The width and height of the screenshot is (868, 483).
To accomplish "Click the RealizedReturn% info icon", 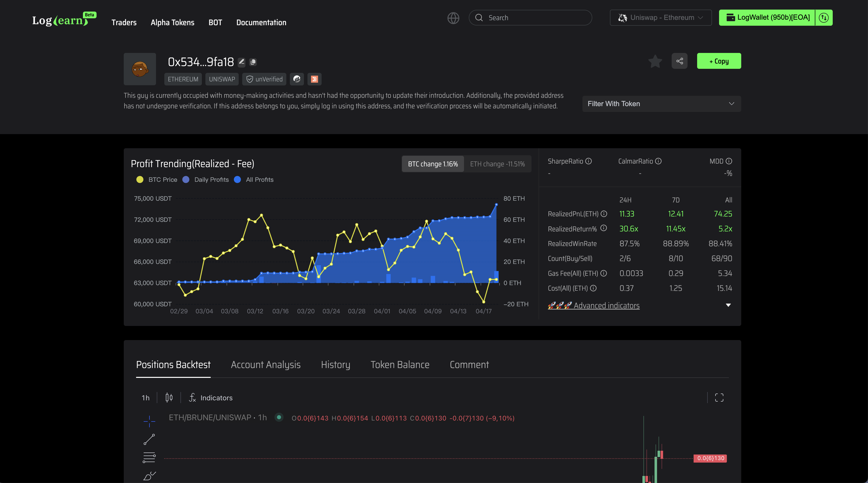I will click(x=603, y=228).
